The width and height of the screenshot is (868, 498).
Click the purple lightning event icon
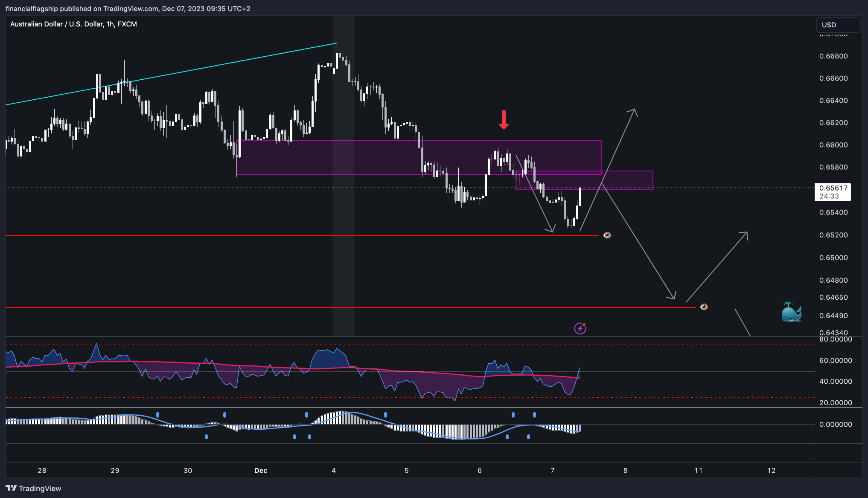tap(580, 328)
